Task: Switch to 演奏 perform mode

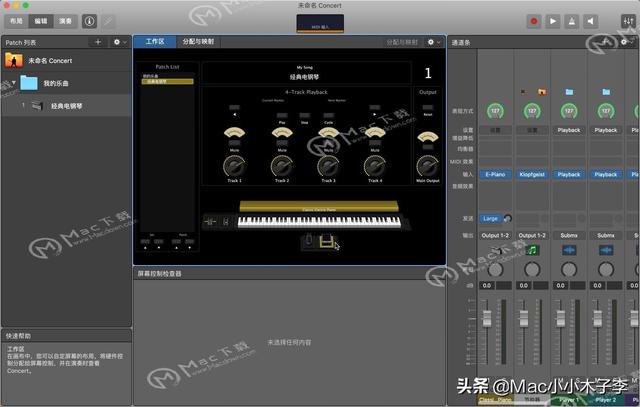Action: coord(65,21)
